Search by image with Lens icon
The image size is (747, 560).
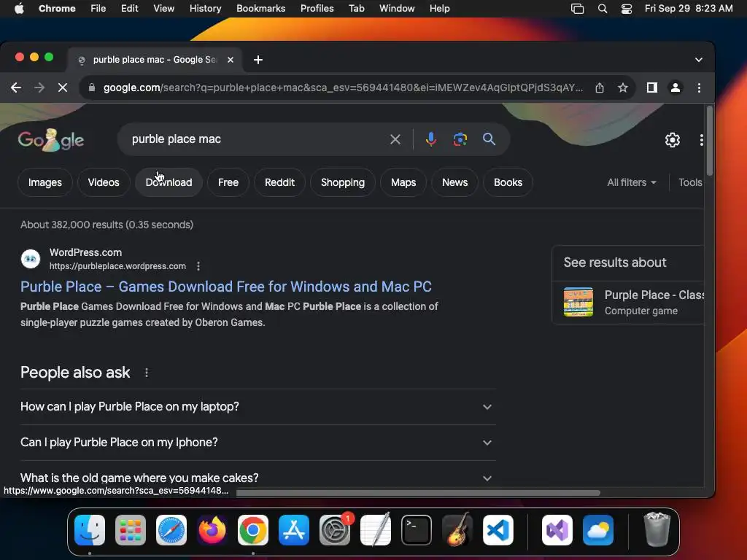click(x=460, y=139)
